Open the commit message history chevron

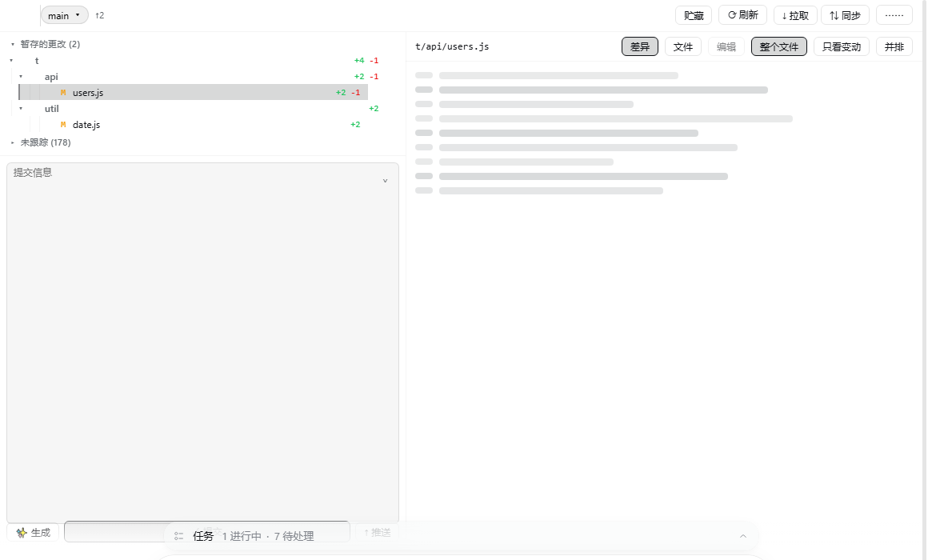tap(385, 181)
